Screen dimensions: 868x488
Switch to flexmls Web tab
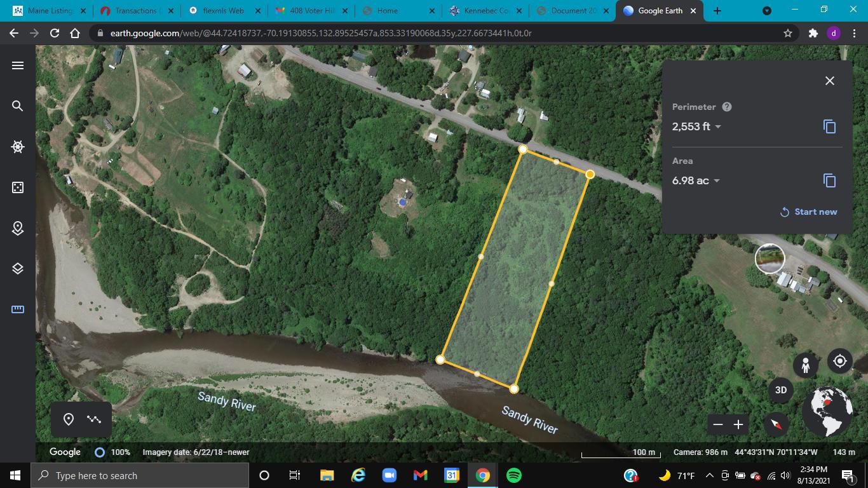click(223, 11)
